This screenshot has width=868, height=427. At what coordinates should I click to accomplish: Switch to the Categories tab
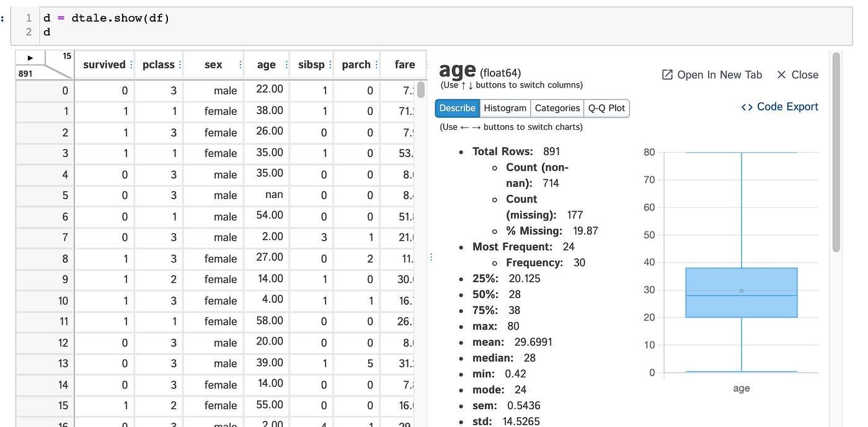point(557,107)
